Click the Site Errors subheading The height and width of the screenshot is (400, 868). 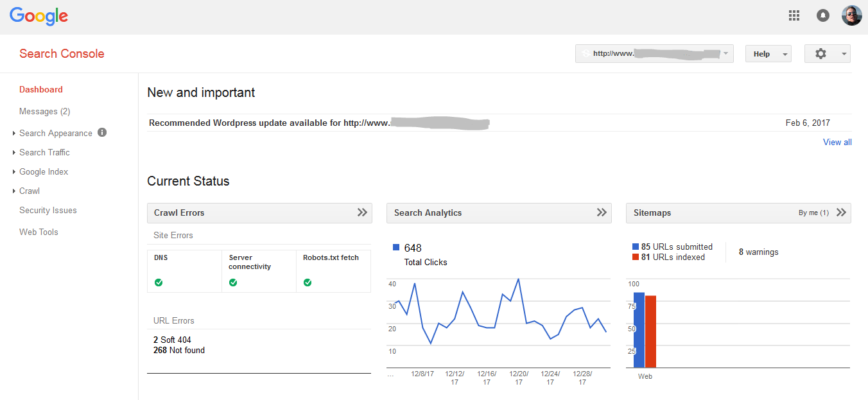point(173,235)
